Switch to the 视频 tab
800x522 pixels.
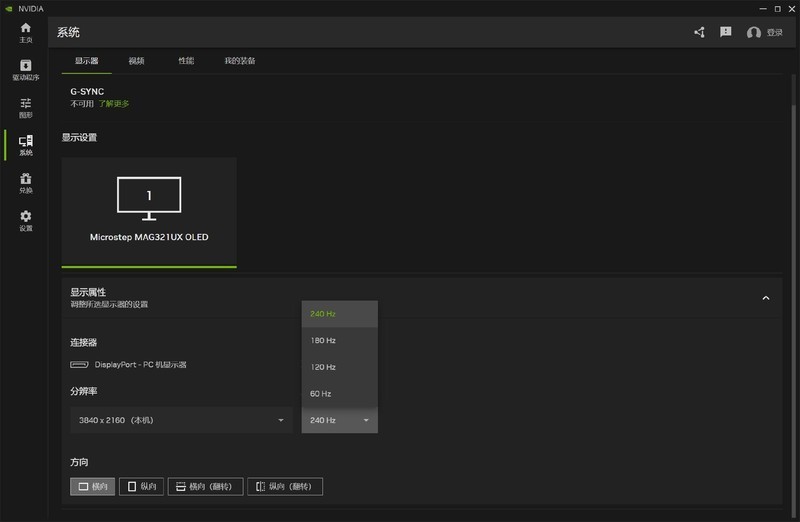[136, 61]
